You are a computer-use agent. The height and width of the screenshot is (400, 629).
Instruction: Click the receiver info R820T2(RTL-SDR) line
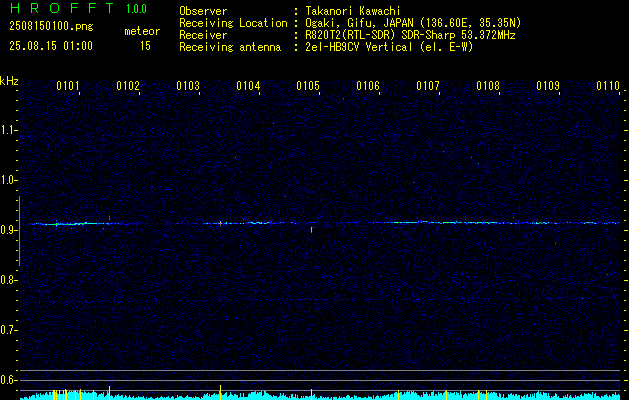(x=410, y=35)
